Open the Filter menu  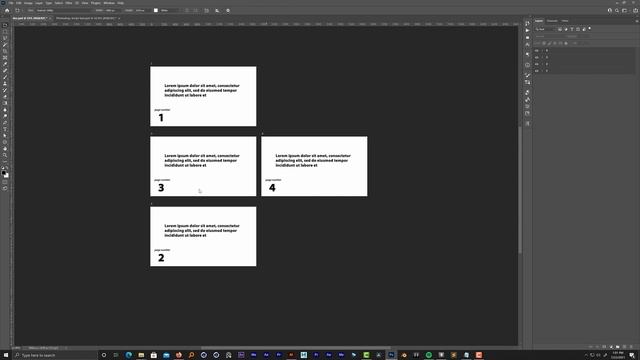[69, 3]
